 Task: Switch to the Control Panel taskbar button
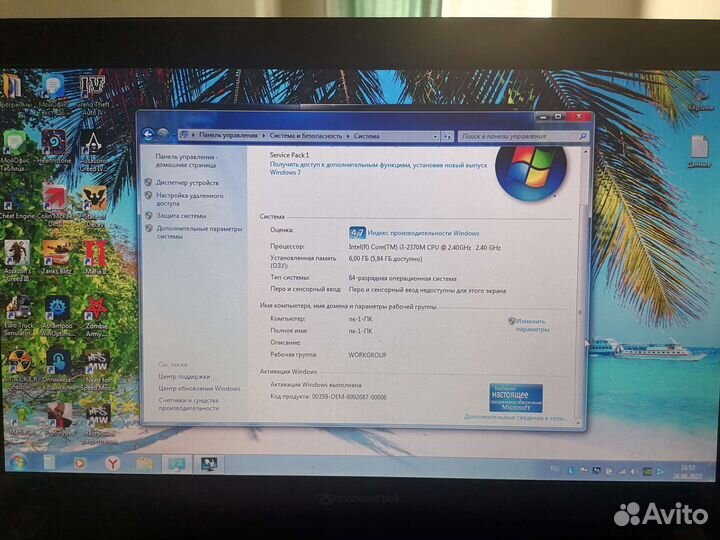(177, 464)
